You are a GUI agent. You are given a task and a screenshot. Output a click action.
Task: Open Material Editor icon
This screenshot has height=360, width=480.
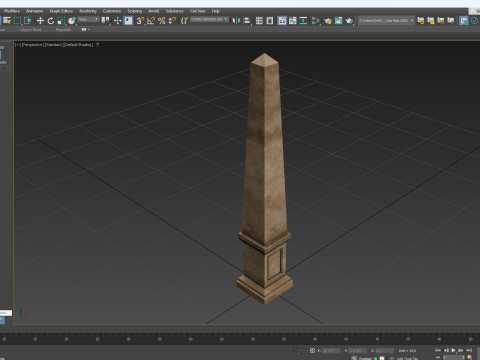click(x=315, y=21)
